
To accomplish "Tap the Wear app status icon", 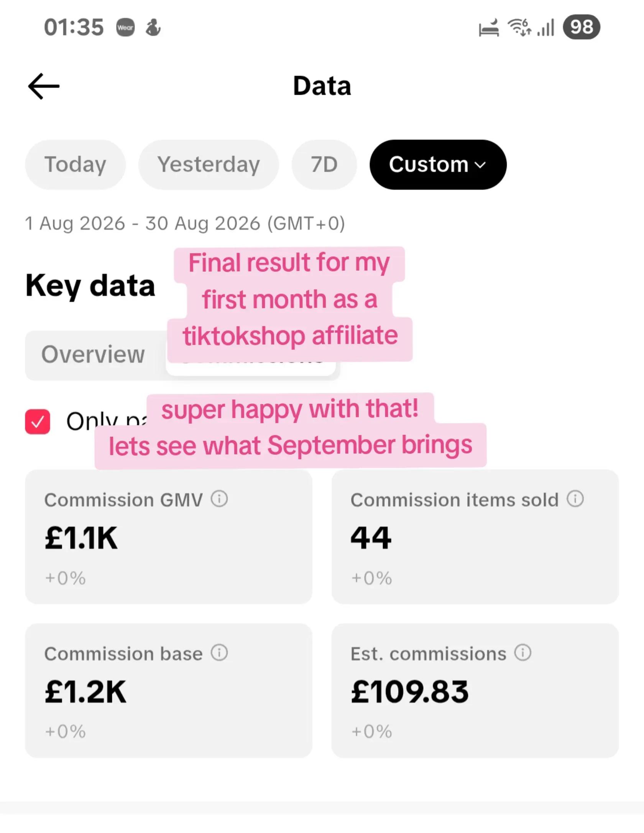I will point(125,28).
